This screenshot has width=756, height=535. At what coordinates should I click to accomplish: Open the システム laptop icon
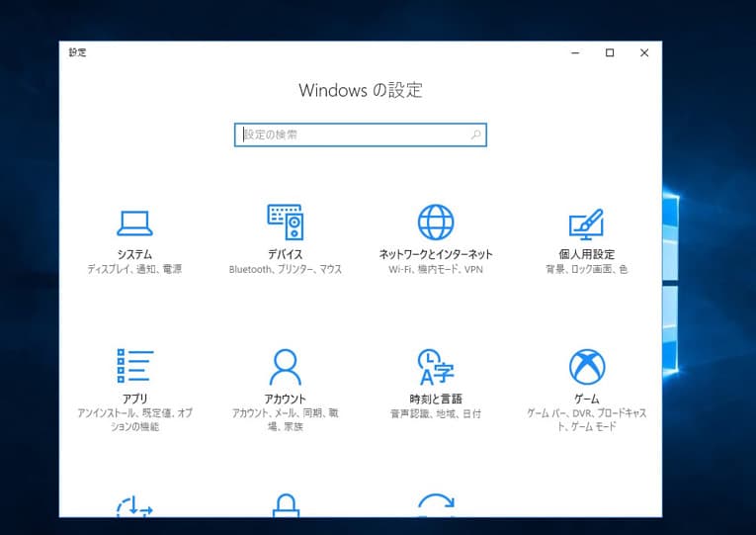pos(134,223)
